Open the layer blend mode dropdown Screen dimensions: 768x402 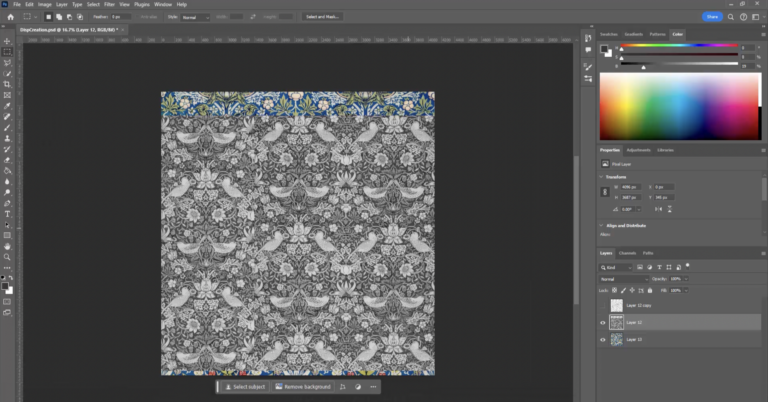[x=623, y=279]
